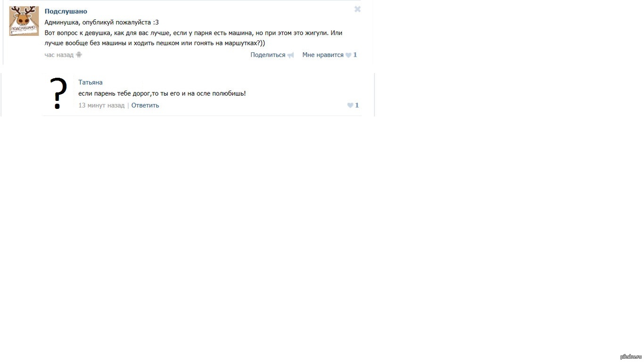This screenshot has width=644, height=362.
Task: Open the Подслушано deer avatar
Action: click(24, 21)
